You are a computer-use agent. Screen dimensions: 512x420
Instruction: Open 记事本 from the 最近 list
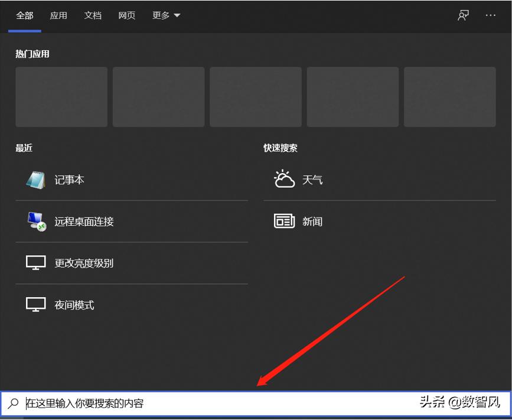click(x=69, y=179)
